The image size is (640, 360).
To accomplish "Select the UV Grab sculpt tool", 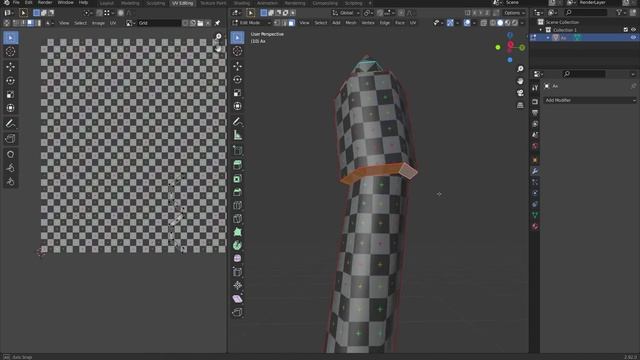I will click(x=11, y=154).
